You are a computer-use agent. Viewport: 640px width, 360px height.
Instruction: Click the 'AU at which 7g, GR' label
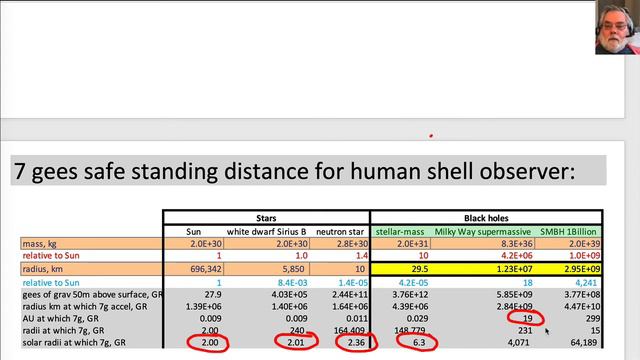tap(60, 318)
